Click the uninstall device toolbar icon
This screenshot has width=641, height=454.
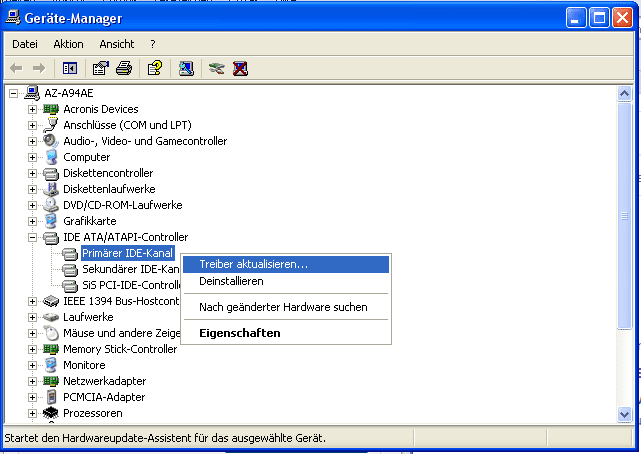pyautogui.click(x=240, y=68)
